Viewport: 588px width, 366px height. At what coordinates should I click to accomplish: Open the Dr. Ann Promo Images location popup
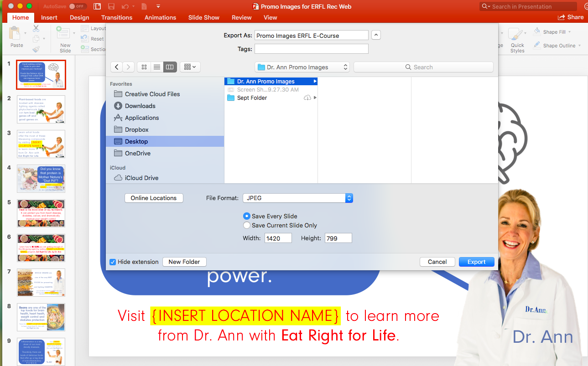(x=302, y=67)
